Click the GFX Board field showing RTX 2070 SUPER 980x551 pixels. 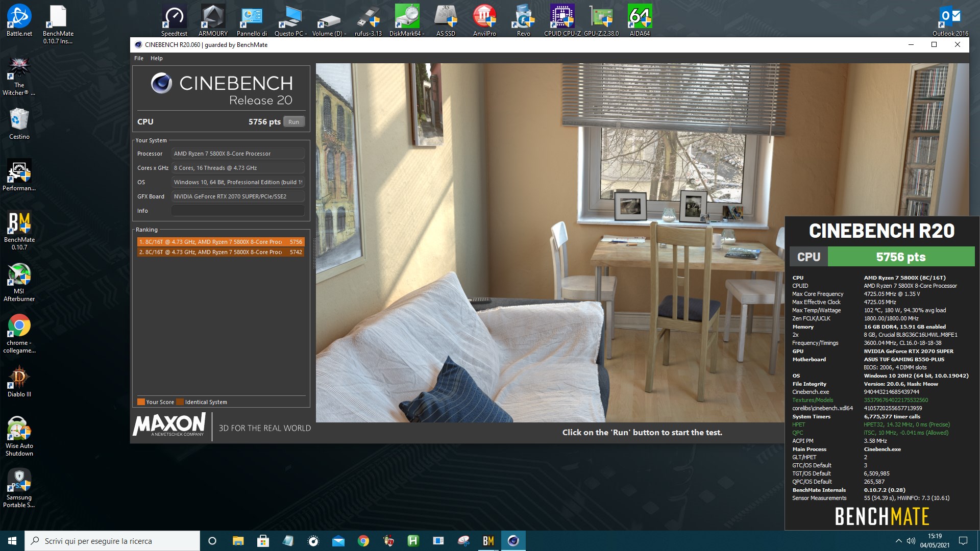[x=238, y=196]
